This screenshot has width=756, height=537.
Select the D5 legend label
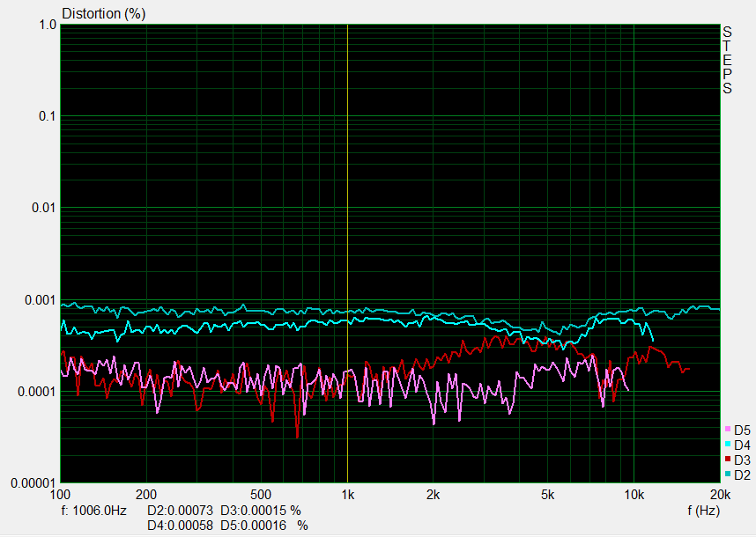pos(742,430)
